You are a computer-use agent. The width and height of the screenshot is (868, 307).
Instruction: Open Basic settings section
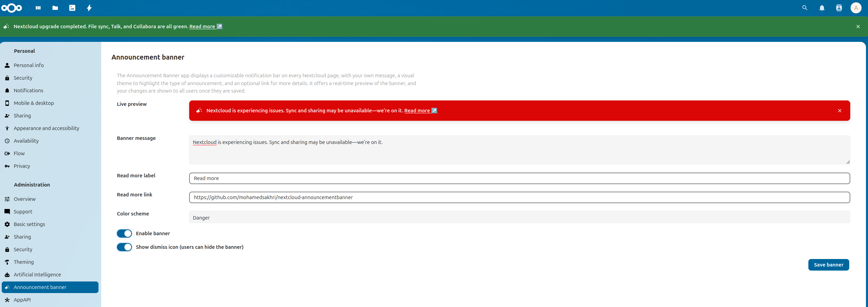pos(50,224)
